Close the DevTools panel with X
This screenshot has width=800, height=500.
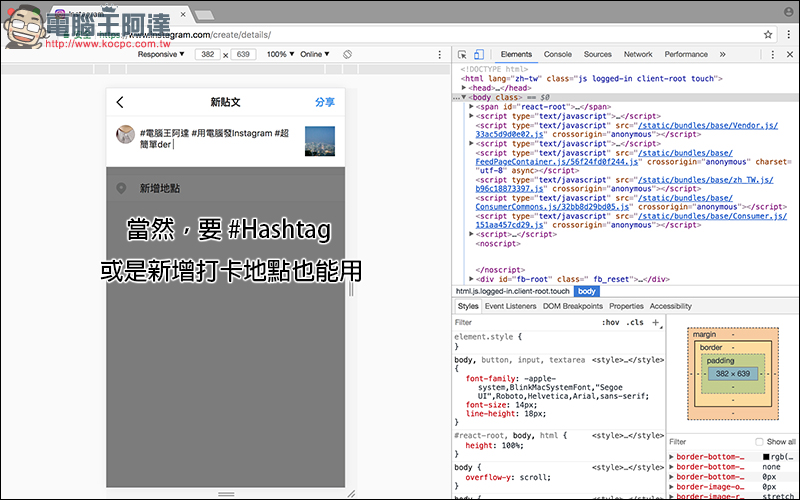[x=790, y=54]
